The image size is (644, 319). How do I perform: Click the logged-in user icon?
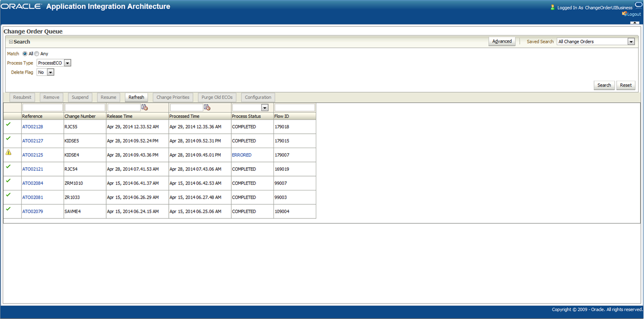coord(553,7)
